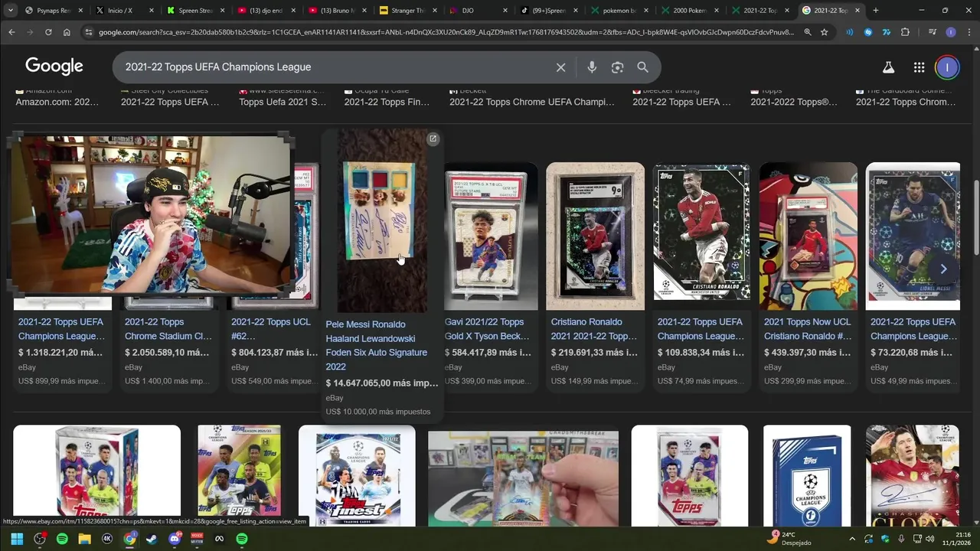Switch to the 2000 Pokemon tab
The image size is (980, 551).
[x=688, y=11]
